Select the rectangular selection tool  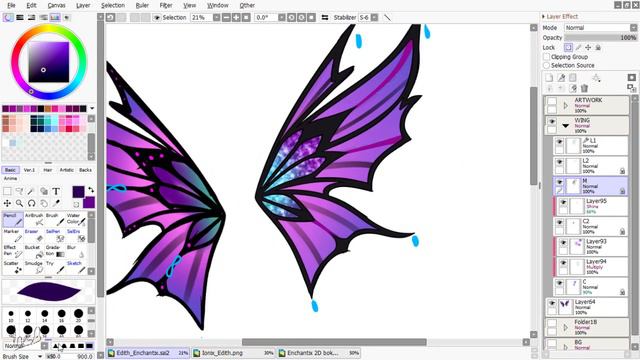7,191
